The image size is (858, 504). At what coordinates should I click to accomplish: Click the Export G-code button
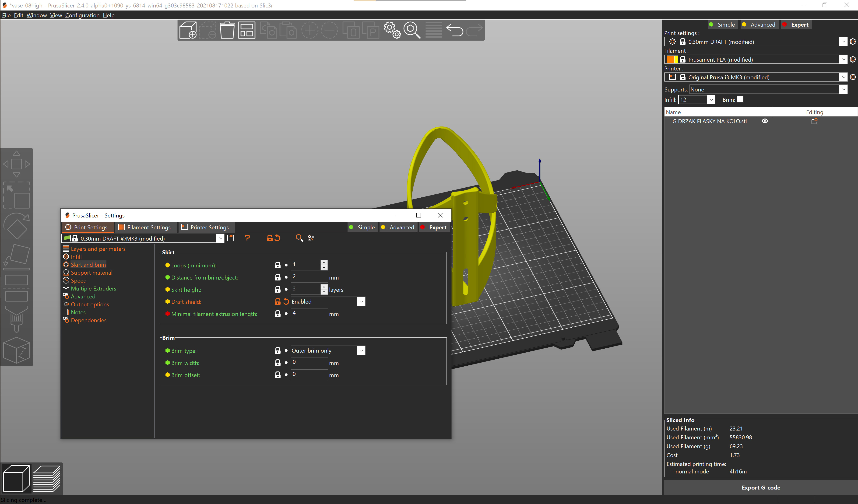pos(761,487)
